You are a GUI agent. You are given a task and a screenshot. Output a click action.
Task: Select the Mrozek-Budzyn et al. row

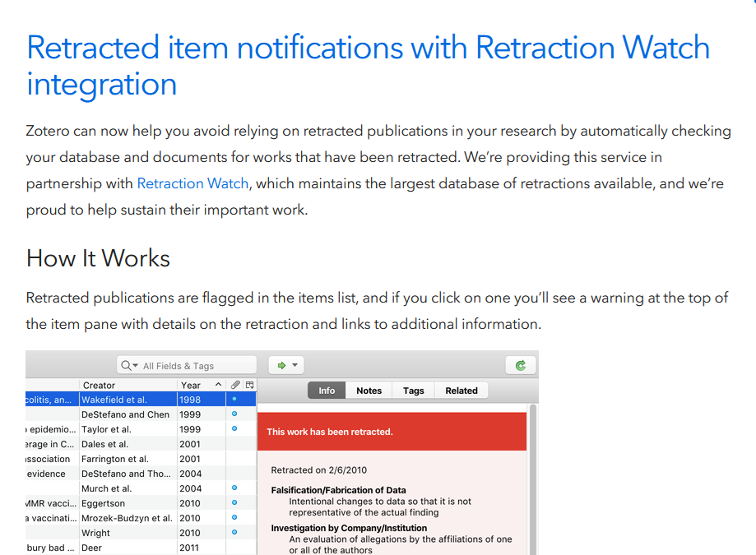(141, 518)
